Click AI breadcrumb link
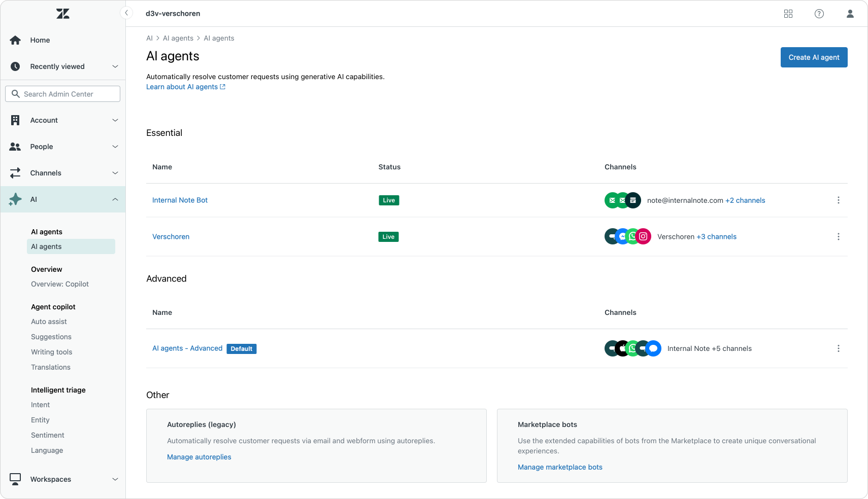The width and height of the screenshot is (868, 499). [x=149, y=38]
